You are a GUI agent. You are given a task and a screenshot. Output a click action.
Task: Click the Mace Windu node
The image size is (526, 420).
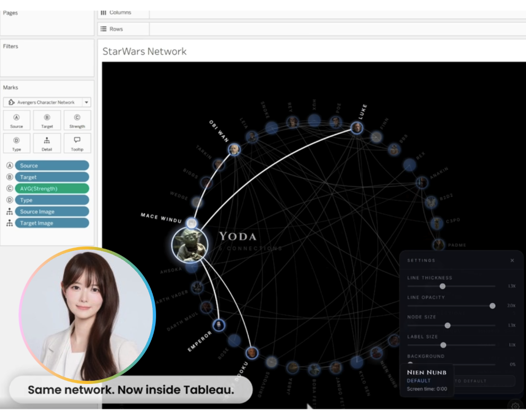[191, 223]
